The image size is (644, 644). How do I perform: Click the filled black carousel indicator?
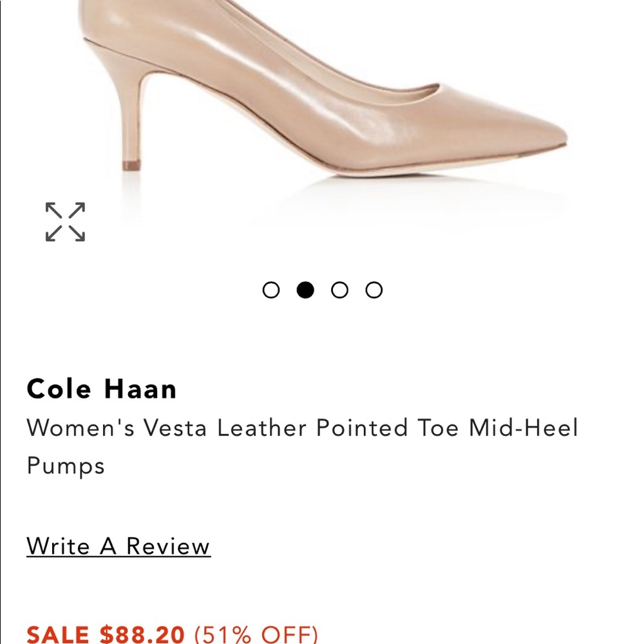306,290
